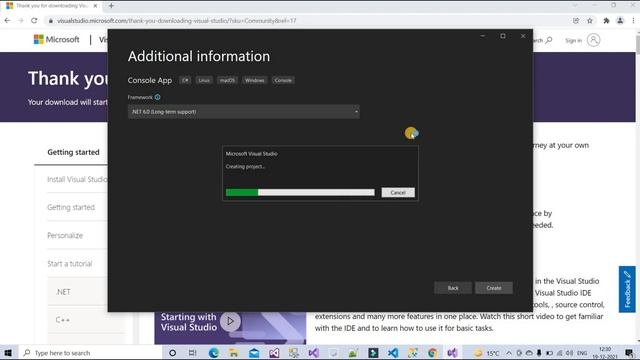Switch to Google Chrome in taskbar
Image resolution: width=640 pixels, height=360 pixels.
(x=433, y=353)
